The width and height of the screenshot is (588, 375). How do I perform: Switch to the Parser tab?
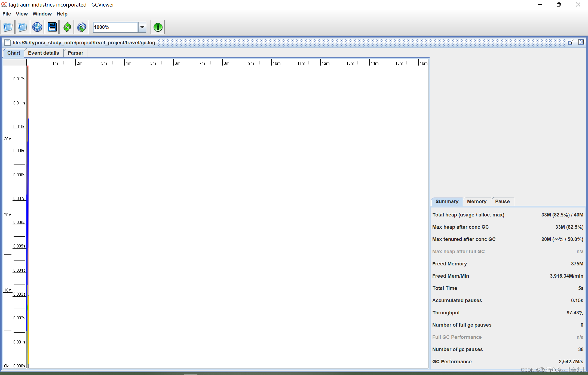point(75,53)
